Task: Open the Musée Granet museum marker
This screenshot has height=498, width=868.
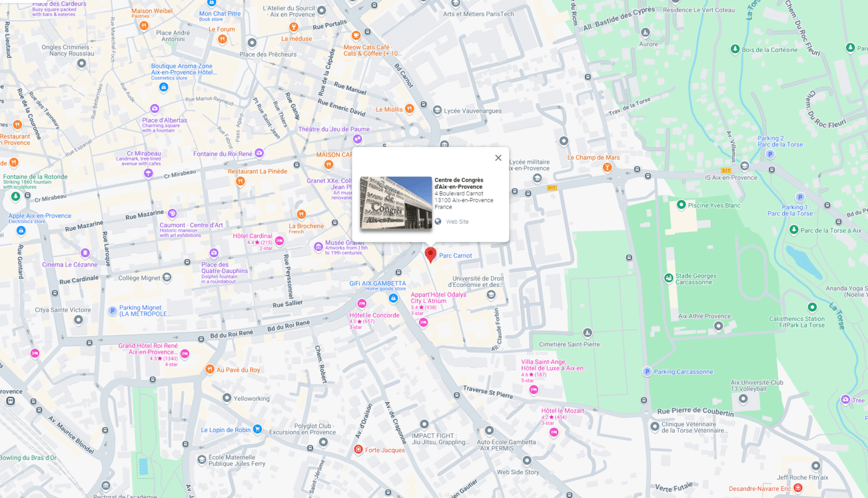Action: (x=318, y=247)
